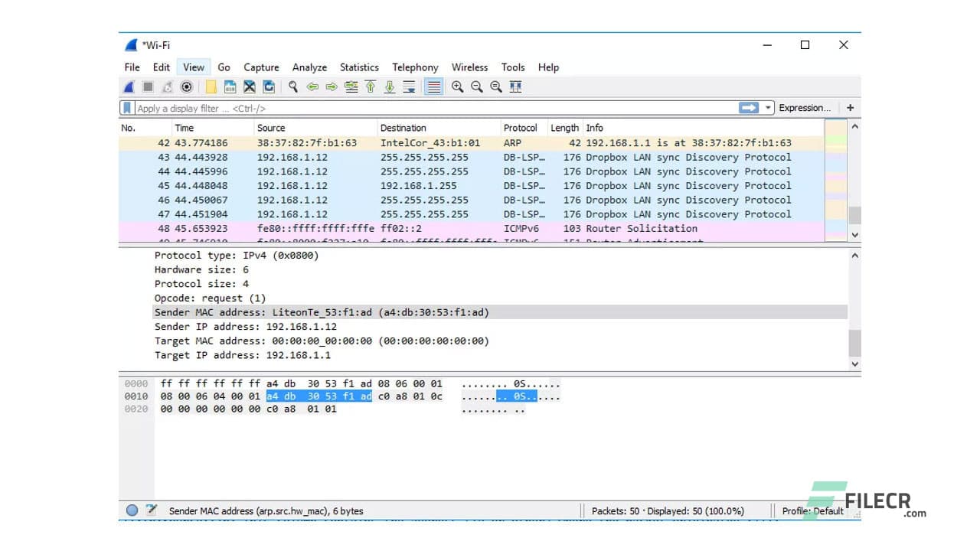The width and height of the screenshot is (980, 551).
Task: Apply the filter with the blue arrow button
Action: click(749, 107)
